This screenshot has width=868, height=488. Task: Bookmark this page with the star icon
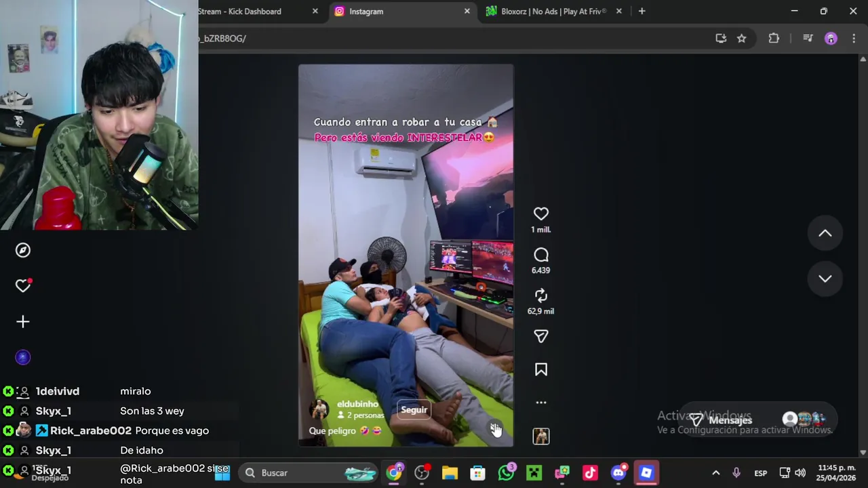(741, 39)
